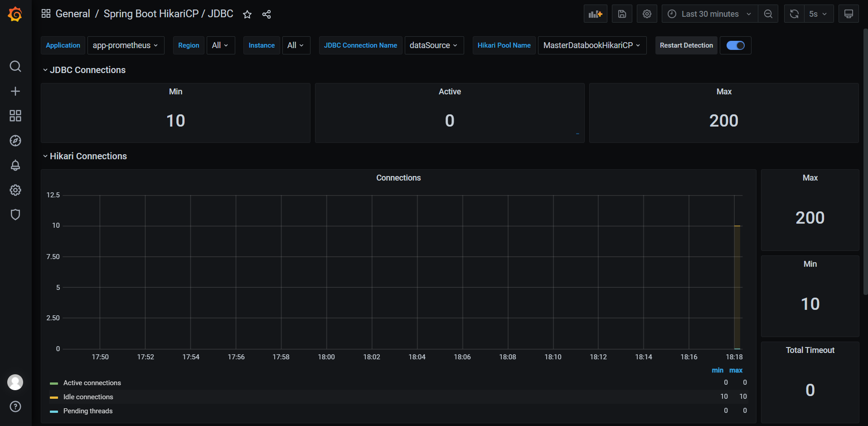Open dashboard settings gear in top bar
The image size is (868, 426).
647,14
